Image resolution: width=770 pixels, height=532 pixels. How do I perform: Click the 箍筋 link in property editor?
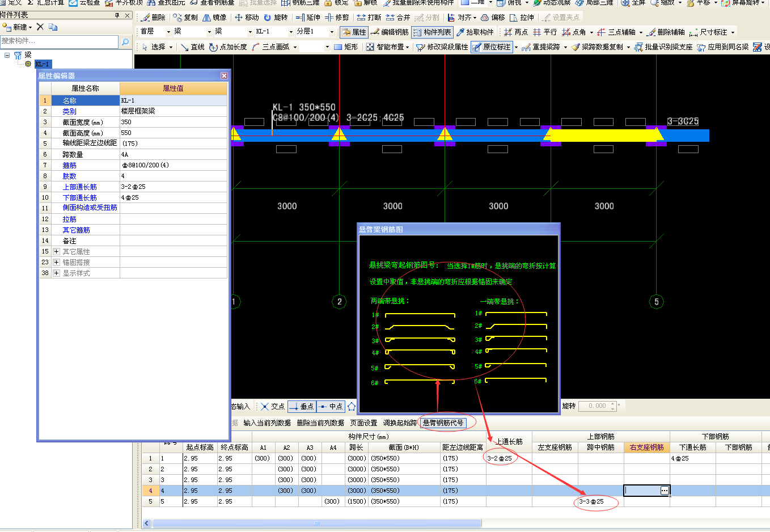click(69, 165)
